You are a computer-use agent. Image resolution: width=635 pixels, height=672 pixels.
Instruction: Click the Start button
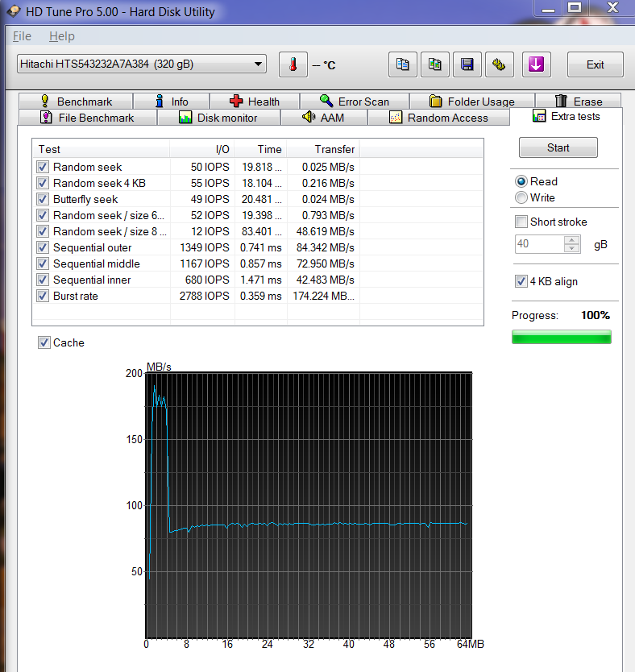tap(558, 148)
